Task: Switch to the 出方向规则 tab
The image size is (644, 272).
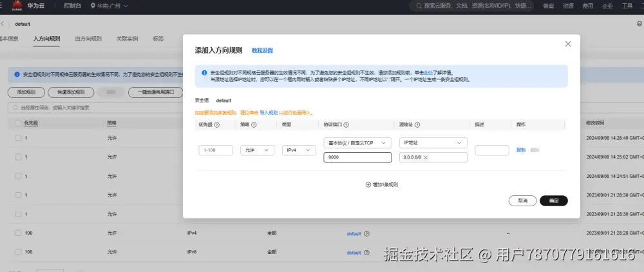Action: coord(88,39)
